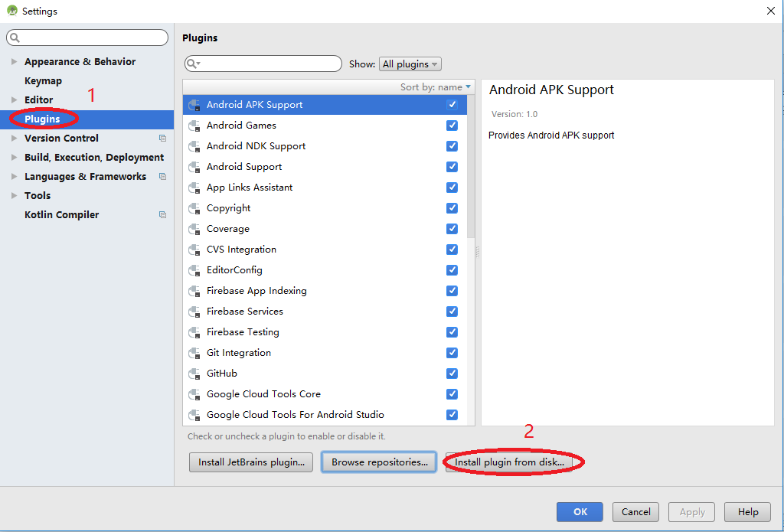Click the Firebase App Indexing plugin icon
Image resolution: width=784 pixels, height=532 pixels.
[194, 291]
